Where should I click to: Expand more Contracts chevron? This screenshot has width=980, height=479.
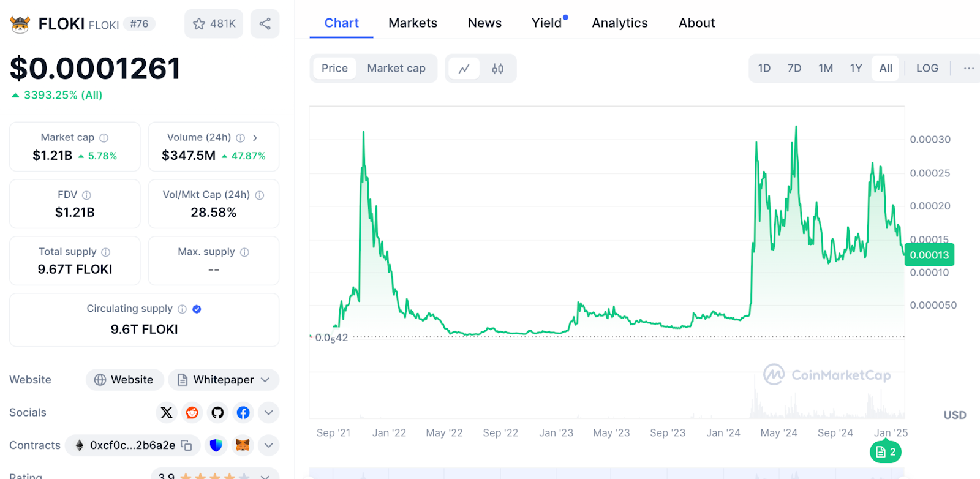pos(268,445)
